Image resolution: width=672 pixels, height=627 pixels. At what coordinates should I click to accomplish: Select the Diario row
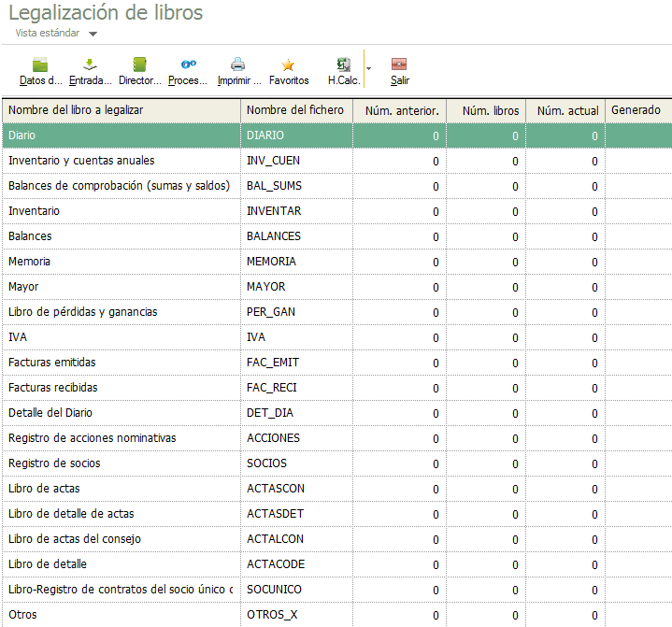[337, 135]
